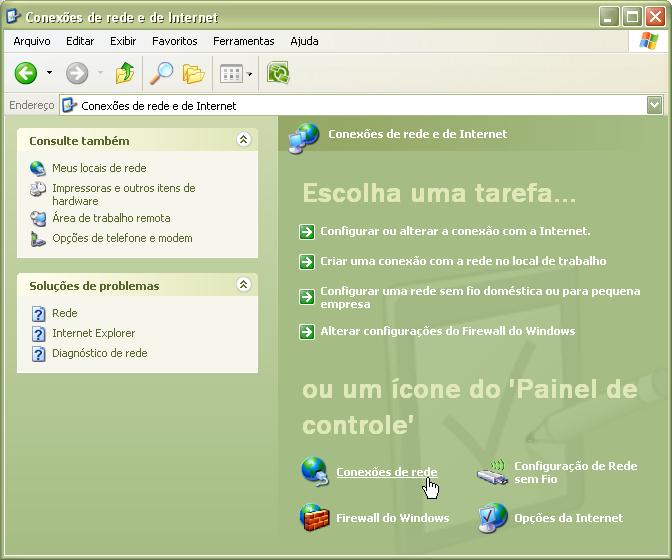Click the title bar window icon
Screen dimensions: 672x560
(x=13, y=16)
